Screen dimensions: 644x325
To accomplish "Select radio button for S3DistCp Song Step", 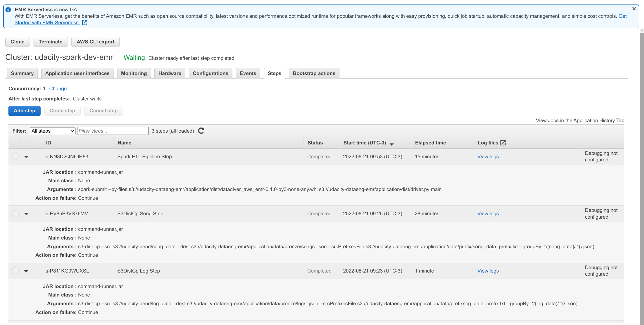I will (x=15, y=214).
